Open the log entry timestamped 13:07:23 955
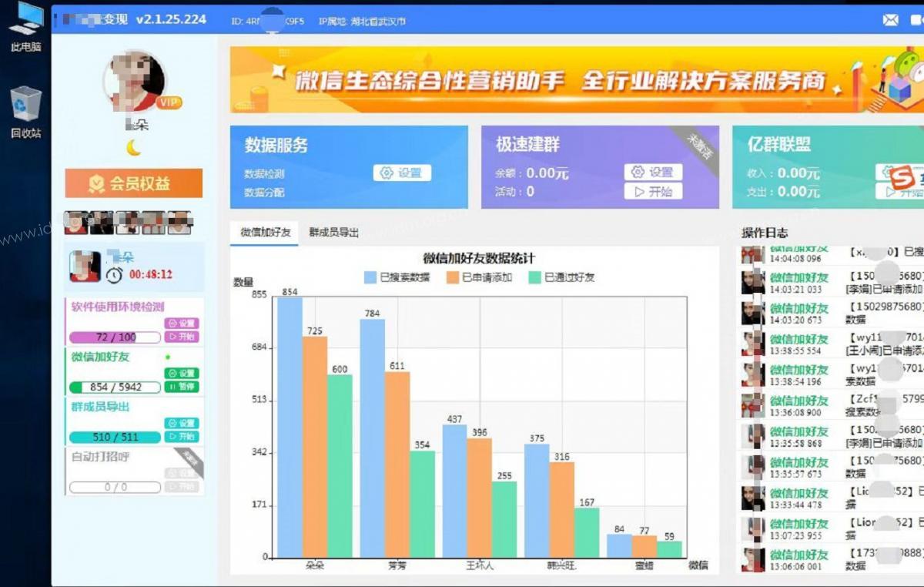This screenshot has height=587, width=924. pos(832,529)
